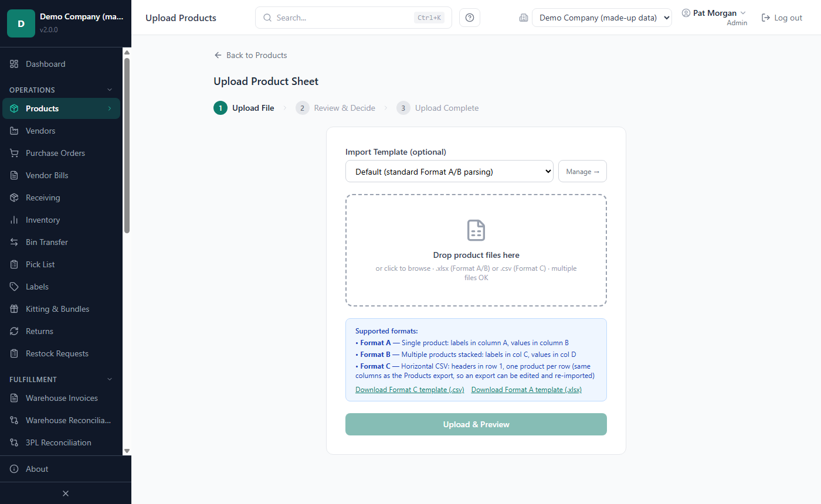Image resolution: width=821 pixels, height=504 pixels.
Task: Select the Upload File step
Action: 244,108
